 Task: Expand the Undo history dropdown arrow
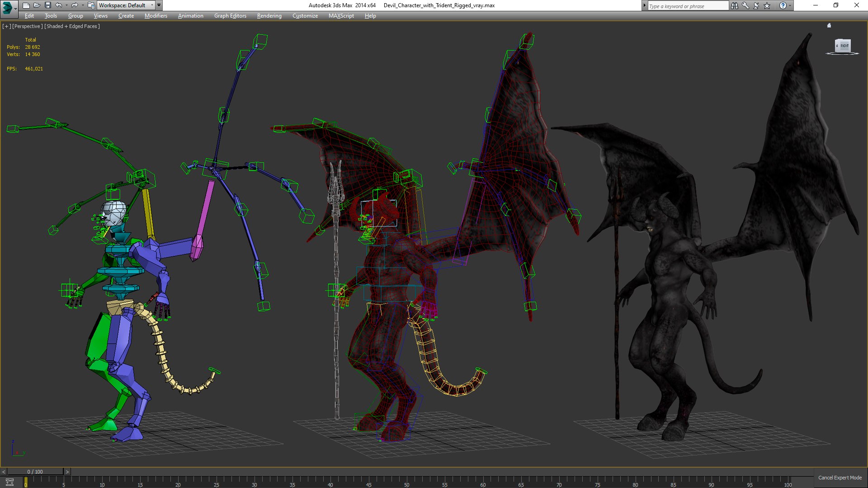66,5
